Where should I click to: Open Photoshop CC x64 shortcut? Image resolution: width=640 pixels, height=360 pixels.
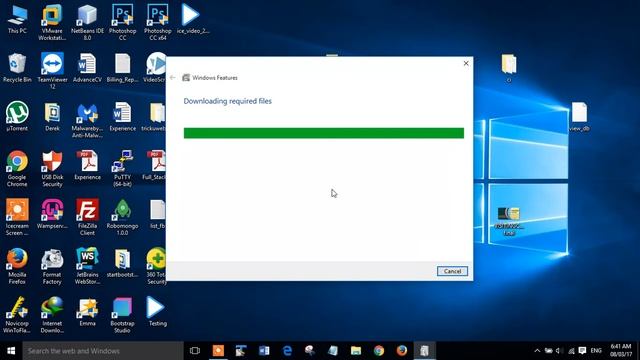pyautogui.click(x=158, y=22)
